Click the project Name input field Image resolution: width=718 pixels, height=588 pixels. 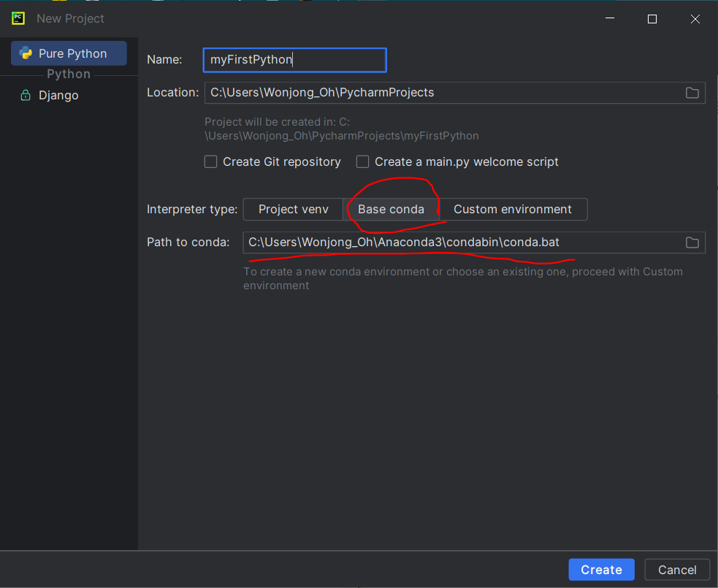[295, 60]
